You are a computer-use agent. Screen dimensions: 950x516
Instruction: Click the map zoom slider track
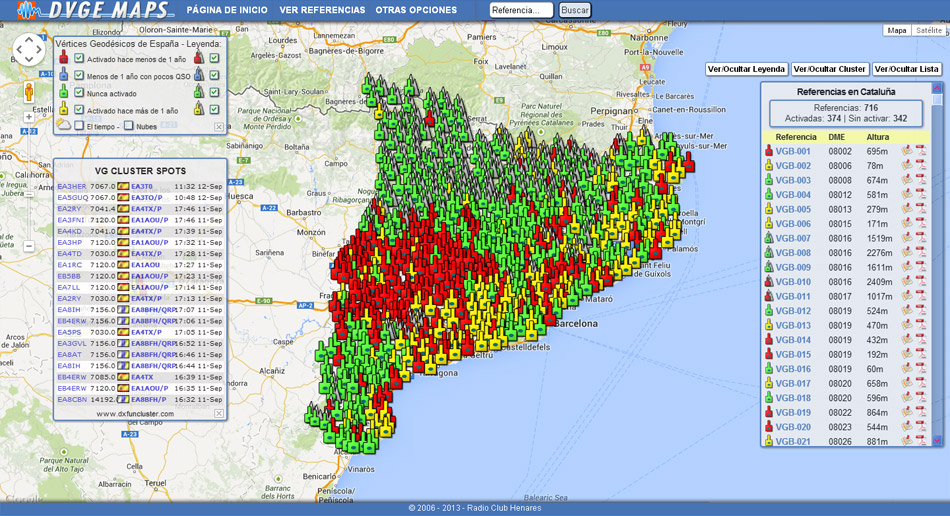pyautogui.click(x=28, y=182)
